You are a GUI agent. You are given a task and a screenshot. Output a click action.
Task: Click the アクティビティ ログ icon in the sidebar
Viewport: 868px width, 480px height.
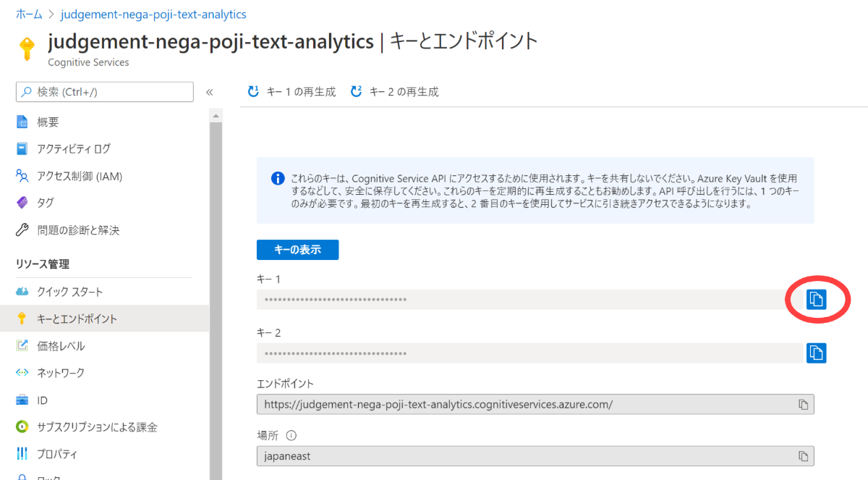(22, 148)
